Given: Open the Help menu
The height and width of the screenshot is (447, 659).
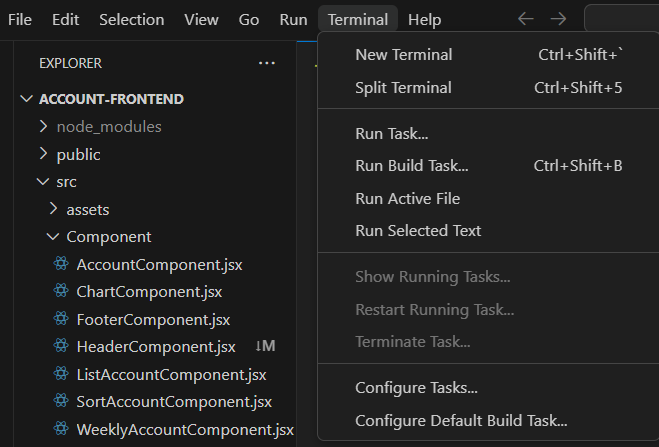Looking at the screenshot, I should click(424, 19).
